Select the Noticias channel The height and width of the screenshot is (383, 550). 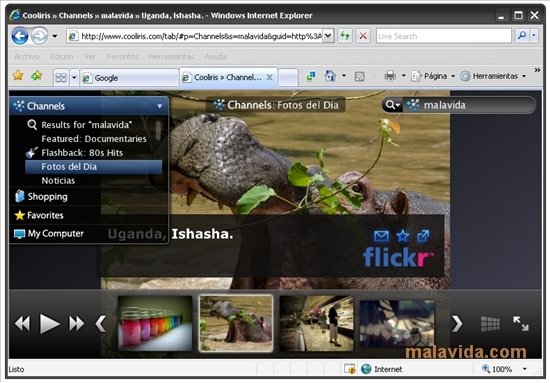click(58, 181)
